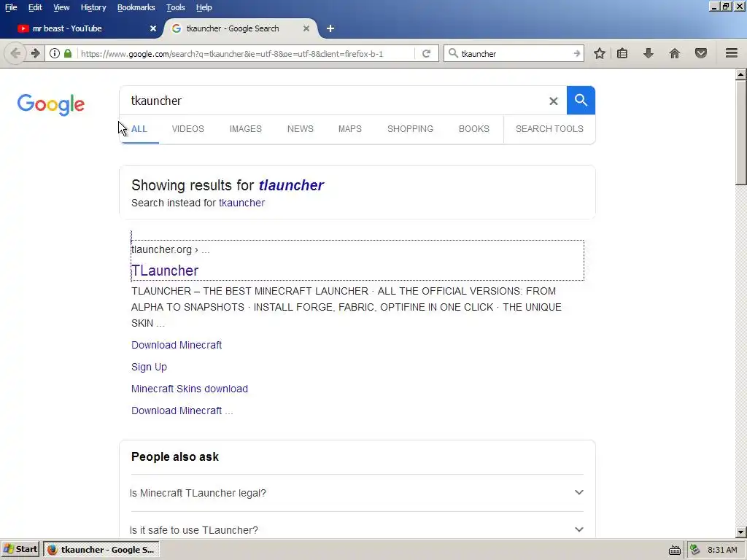747x560 pixels.
Task: Open the 'Download Minecraft ...' sitelink
Action: (x=182, y=411)
